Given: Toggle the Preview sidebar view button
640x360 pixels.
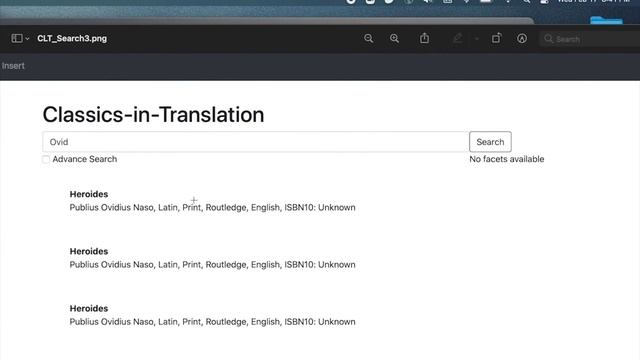Looking at the screenshot, I should (17, 38).
